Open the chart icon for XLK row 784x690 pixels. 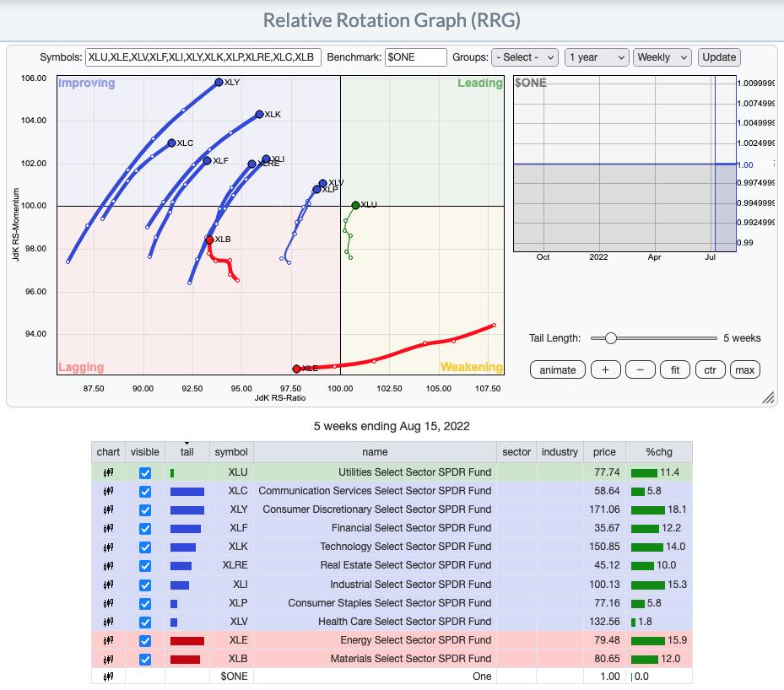pyautogui.click(x=108, y=547)
